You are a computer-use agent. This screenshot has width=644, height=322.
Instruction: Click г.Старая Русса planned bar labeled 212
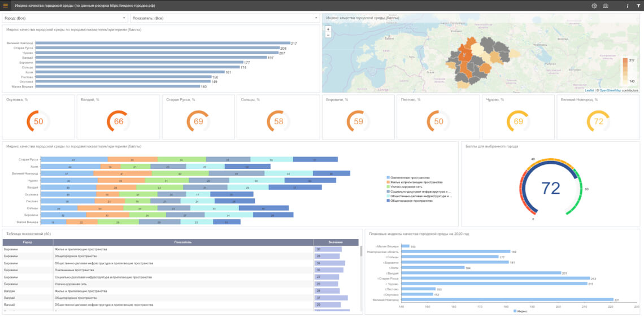click(x=495, y=278)
